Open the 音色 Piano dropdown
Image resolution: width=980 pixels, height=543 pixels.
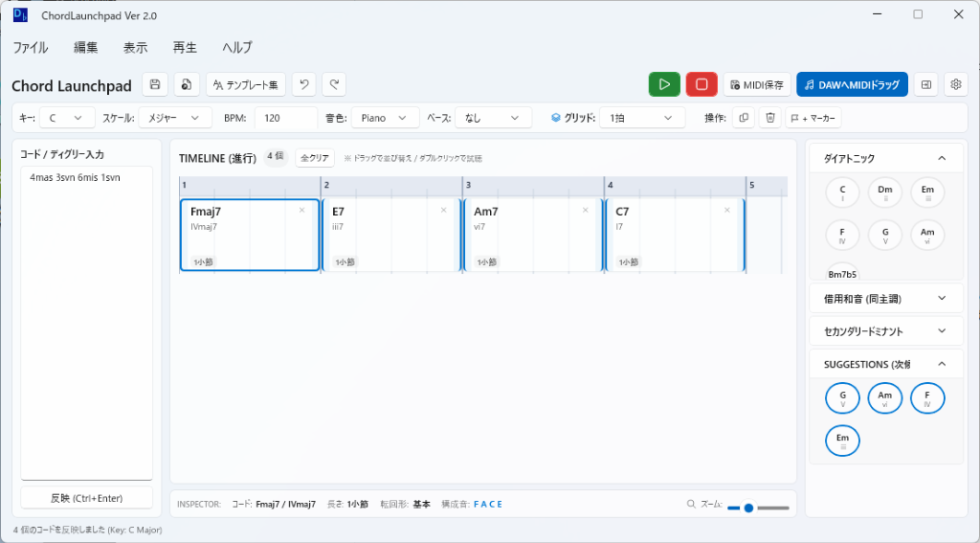pyautogui.click(x=385, y=118)
